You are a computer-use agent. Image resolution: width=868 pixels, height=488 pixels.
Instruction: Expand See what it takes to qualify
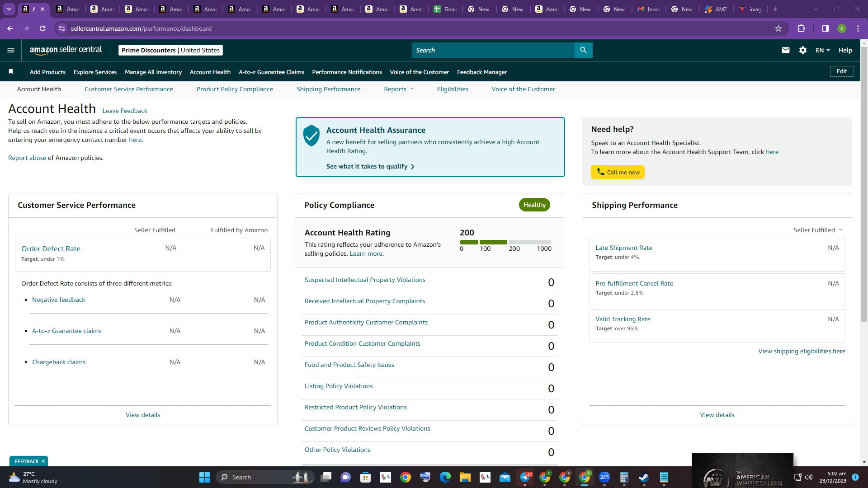click(x=370, y=166)
